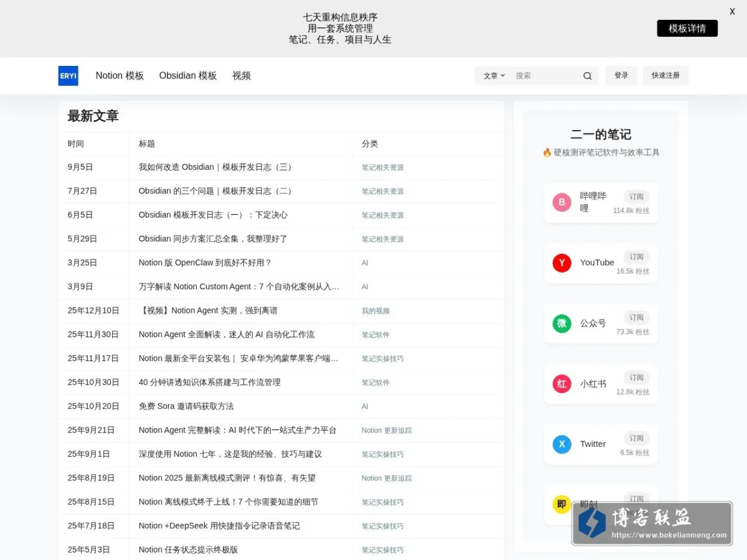
Task: Click the 二一的笔记 sidebar title
Action: pyautogui.click(x=601, y=134)
